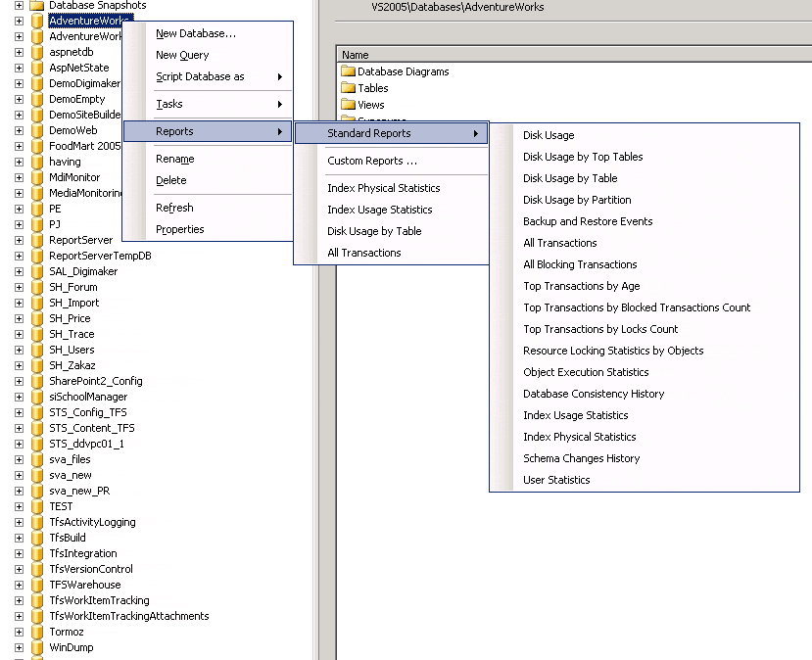Open the Tasks submenu arrow

279,104
